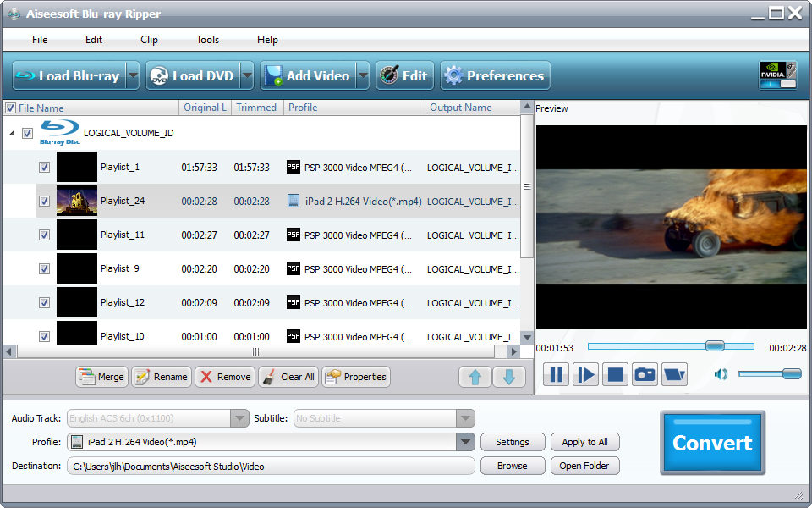
Task: Open the Subtitle dropdown
Action: 465,418
